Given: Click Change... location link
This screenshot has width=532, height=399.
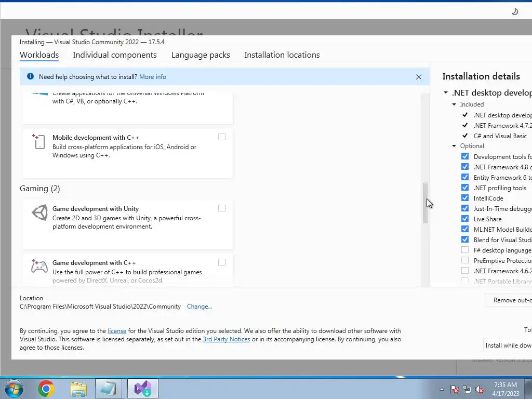Looking at the screenshot, I should click(x=199, y=307).
